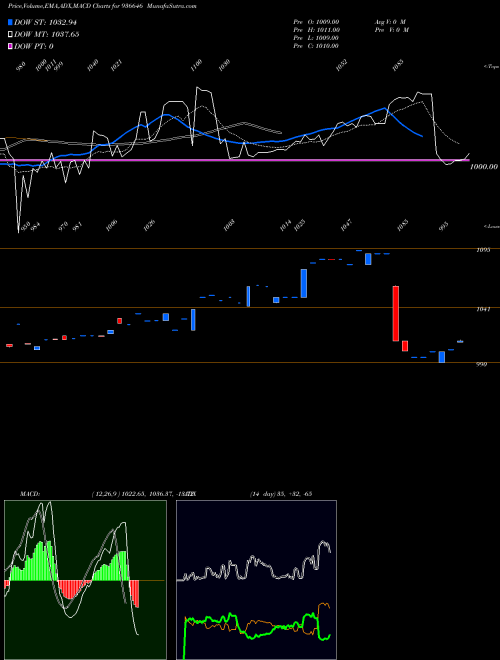Click the blue candle touching the 999 line
500x660 pixels.
[441, 357]
